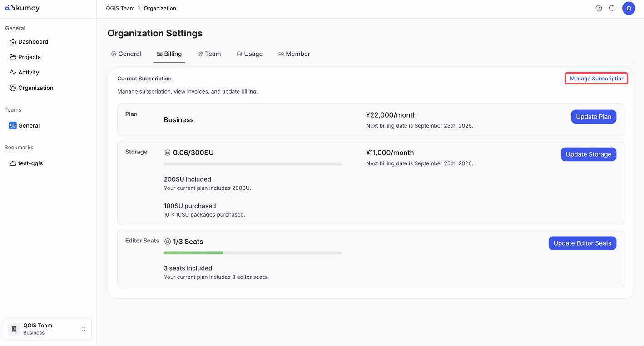Open the Q user avatar menu
The height and width of the screenshot is (346, 644).
pyautogui.click(x=629, y=8)
